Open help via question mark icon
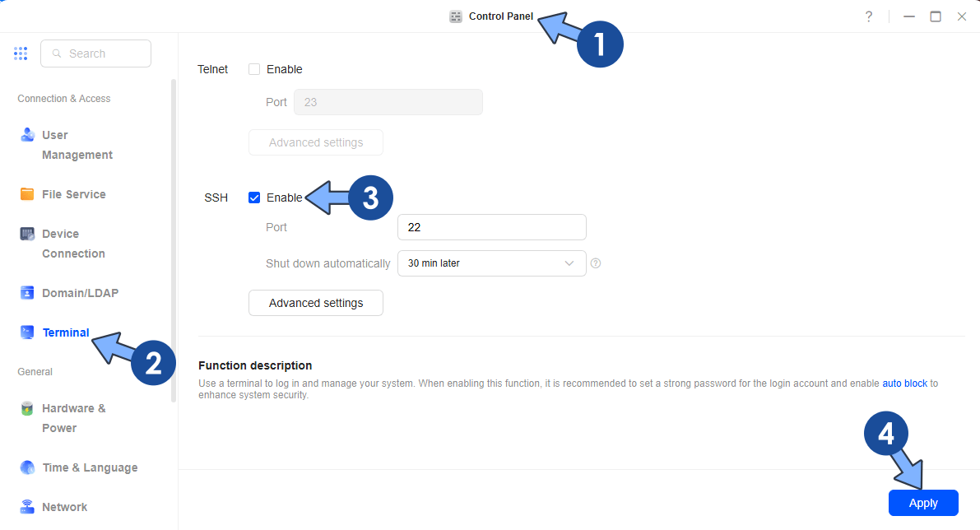Image resolution: width=980 pixels, height=530 pixels. [868, 16]
